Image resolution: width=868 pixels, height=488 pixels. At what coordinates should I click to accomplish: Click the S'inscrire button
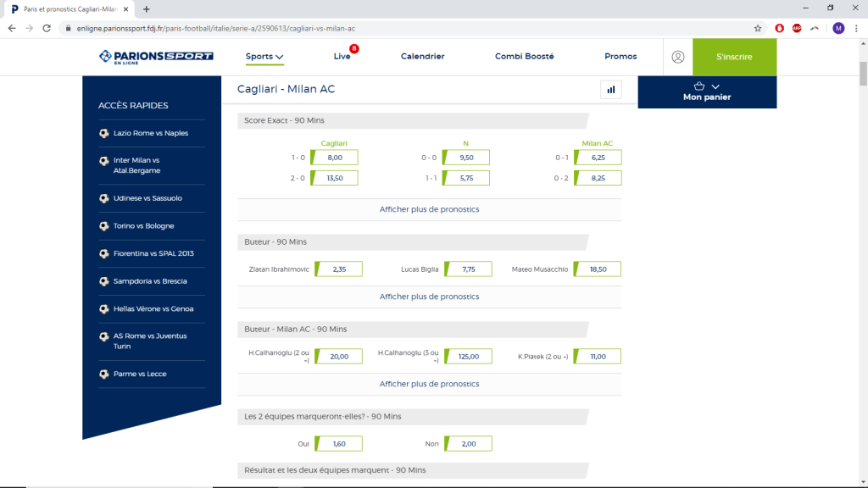[x=734, y=57]
